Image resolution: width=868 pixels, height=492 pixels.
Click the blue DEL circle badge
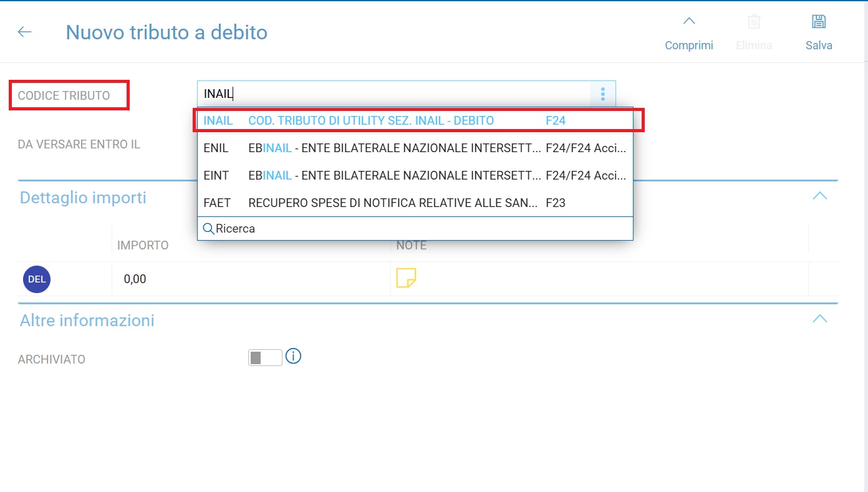[37, 279]
